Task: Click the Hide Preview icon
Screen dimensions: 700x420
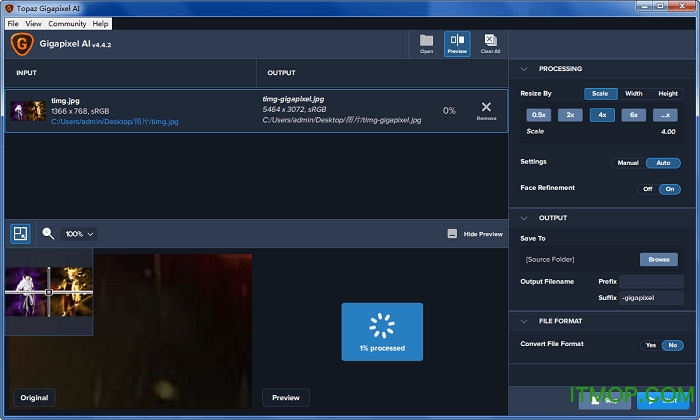Action: (x=452, y=234)
